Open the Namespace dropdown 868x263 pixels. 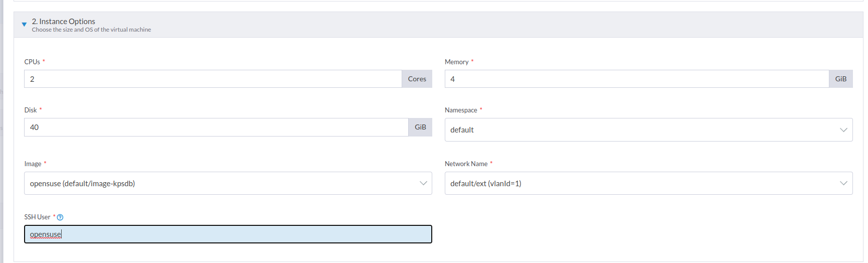(x=648, y=130)
